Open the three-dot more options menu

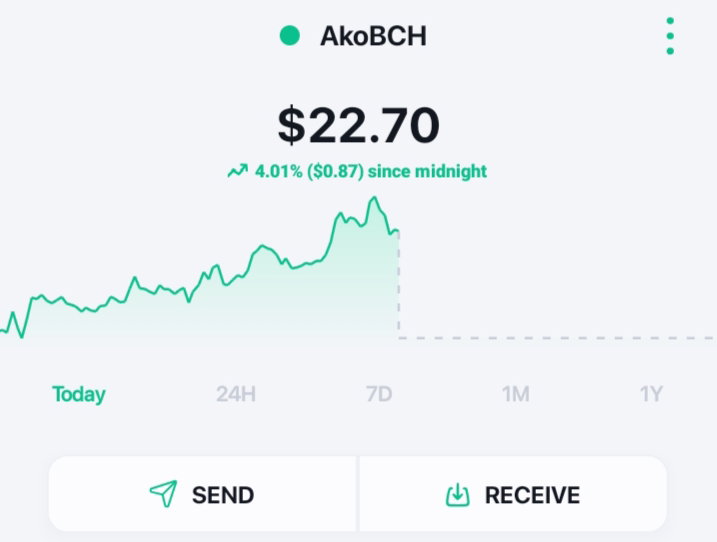[x=670, y=36]
